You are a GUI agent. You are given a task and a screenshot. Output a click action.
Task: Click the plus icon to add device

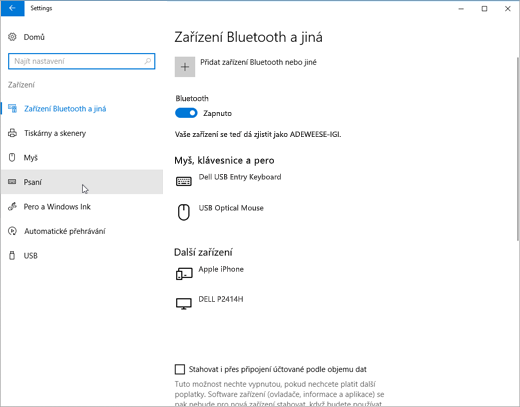(185, 67)
